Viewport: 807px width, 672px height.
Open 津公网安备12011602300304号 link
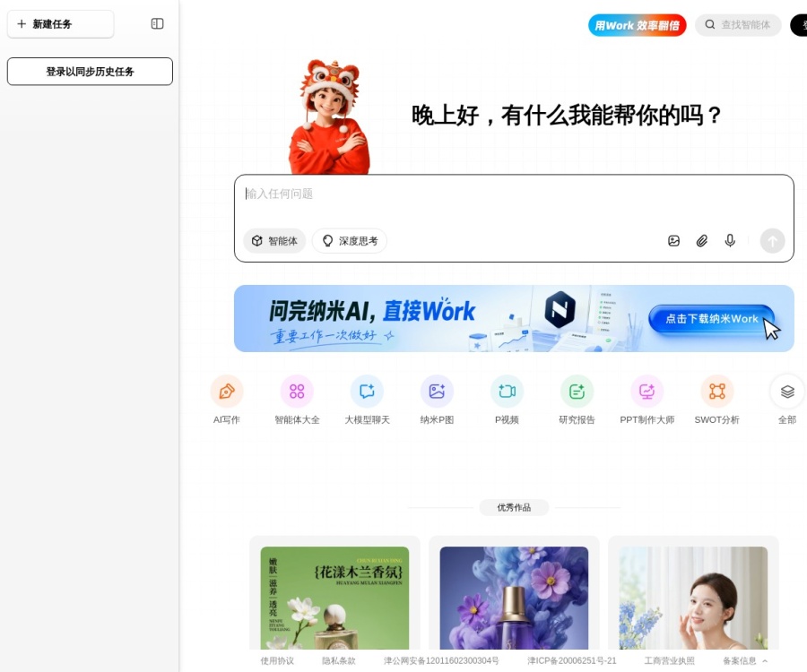pyautogui.click(x=441, y=660)
